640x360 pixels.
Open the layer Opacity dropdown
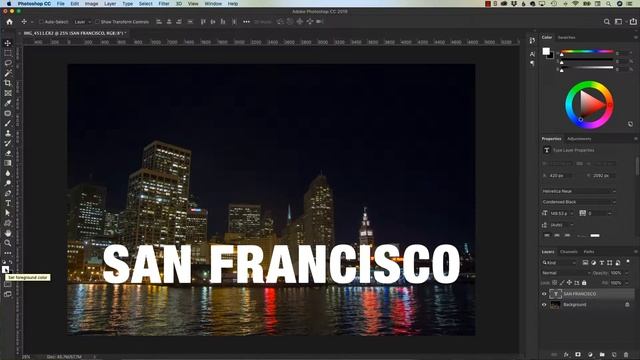(x=627, y=273)
